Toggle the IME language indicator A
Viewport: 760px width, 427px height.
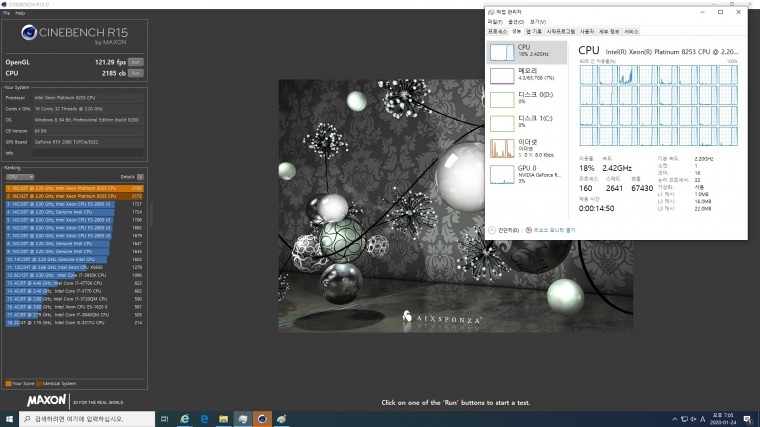[x=702, y=419]
